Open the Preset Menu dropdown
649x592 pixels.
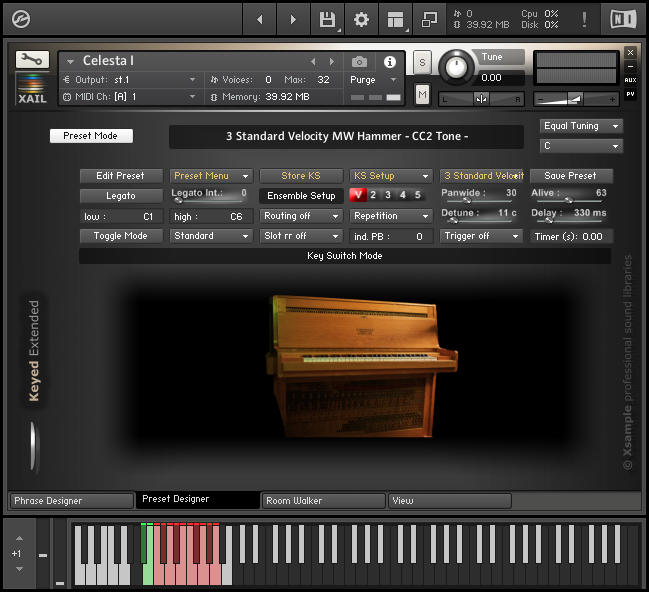(211, 176)
